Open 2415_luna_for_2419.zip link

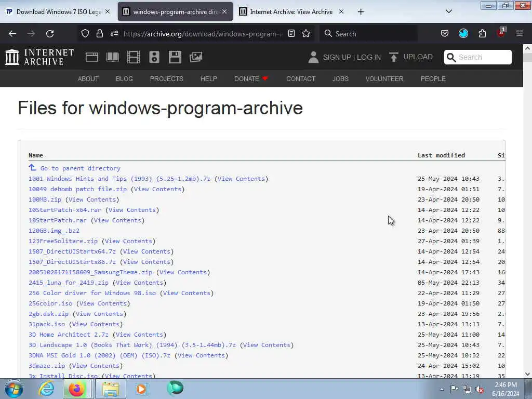click(x=69, y=283)
